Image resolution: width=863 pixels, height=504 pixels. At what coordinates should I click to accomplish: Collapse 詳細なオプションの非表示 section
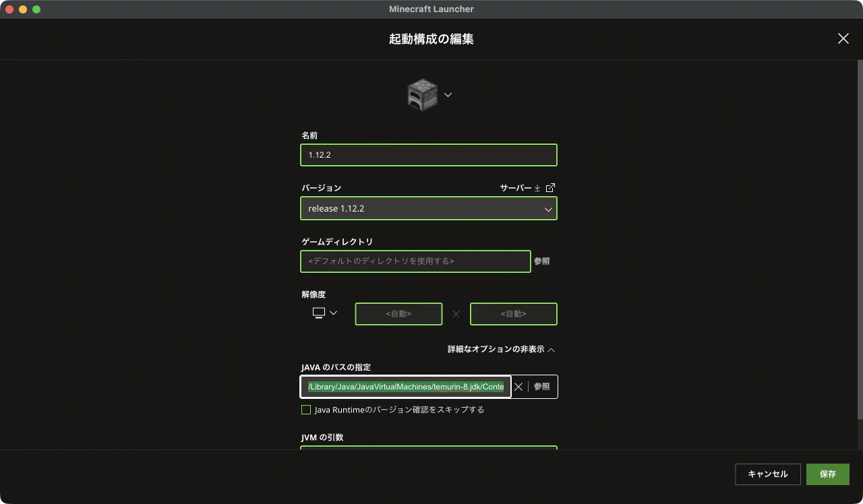pyautogui.click(x=501, y=350)
